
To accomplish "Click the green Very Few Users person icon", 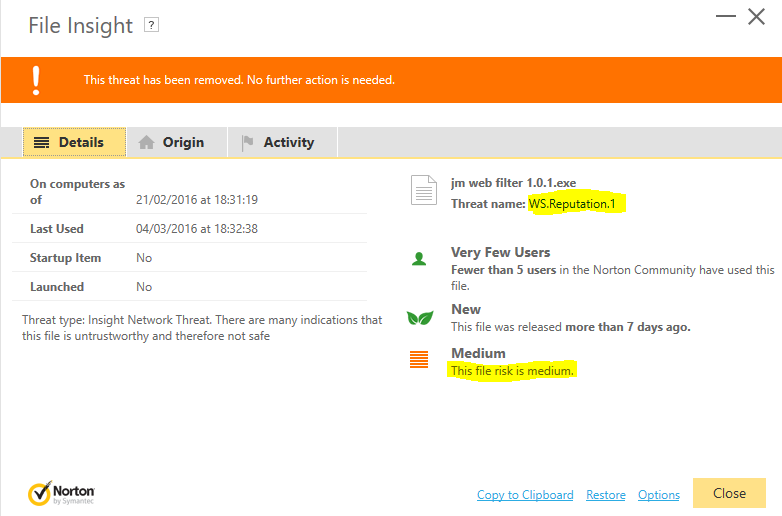I will pos(419,259).
